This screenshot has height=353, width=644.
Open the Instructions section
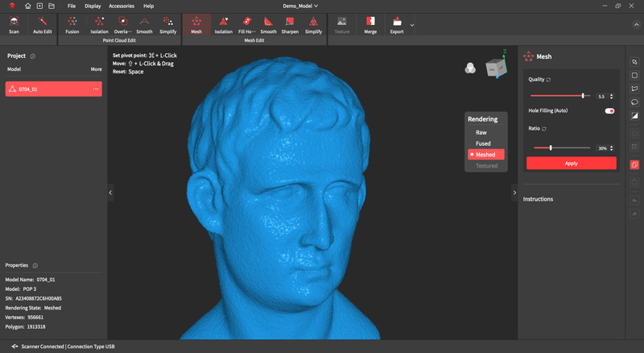[538, 199]
